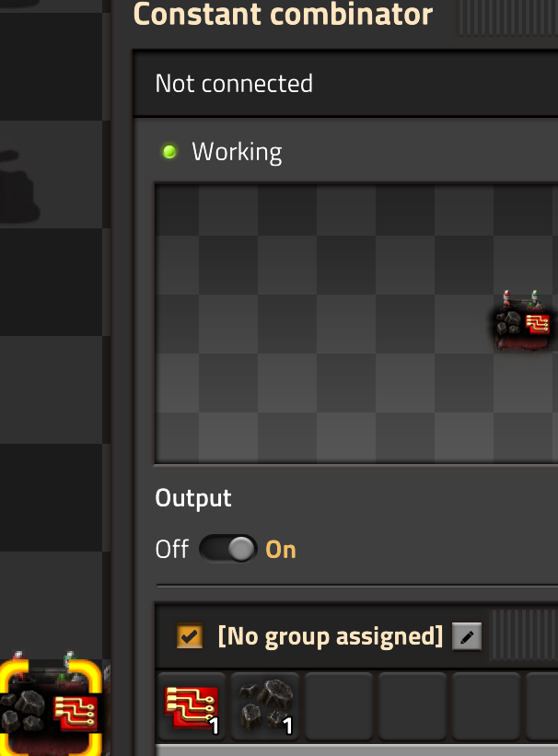The height and width of the screenshot is (756, 558).
Task: Click the advanced circuit signal slot
Action: (192, 706)
